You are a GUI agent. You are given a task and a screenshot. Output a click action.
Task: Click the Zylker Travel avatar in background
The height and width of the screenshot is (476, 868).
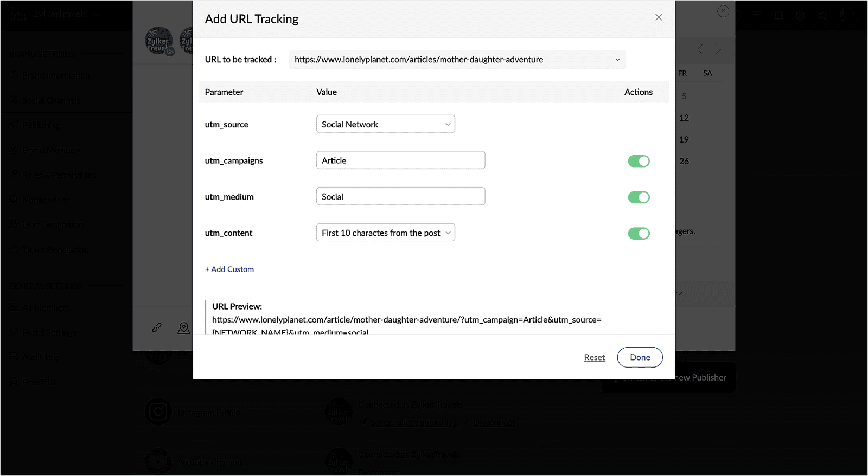coord(159,41)
